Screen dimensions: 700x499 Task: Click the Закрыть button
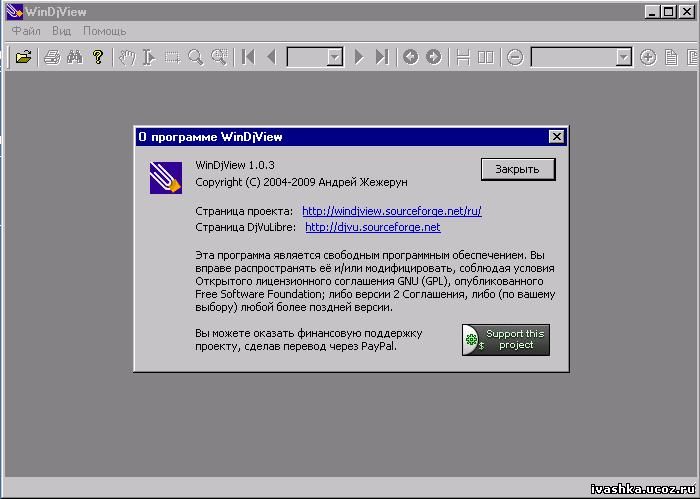pyautogui.click(x=518, y=169)
